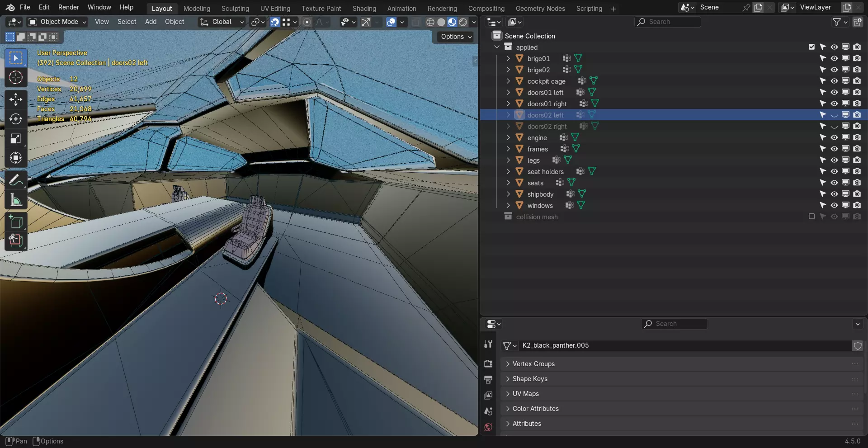The height and width of the screenshot is (448, 868).
Task: Click new collection icon in outliner
Action: click(x=857, y=22)
